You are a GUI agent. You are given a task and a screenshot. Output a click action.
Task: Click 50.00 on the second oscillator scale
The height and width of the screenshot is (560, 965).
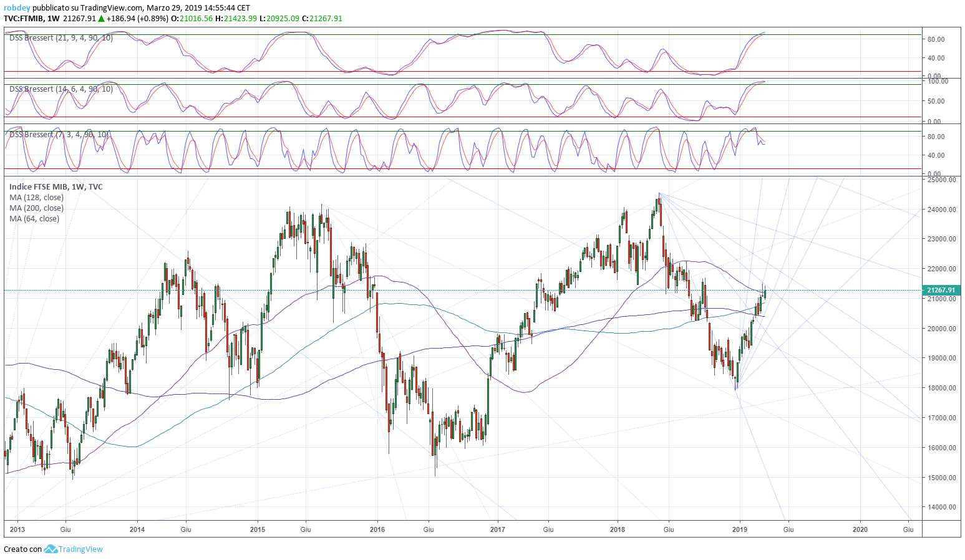coord(936,101)
